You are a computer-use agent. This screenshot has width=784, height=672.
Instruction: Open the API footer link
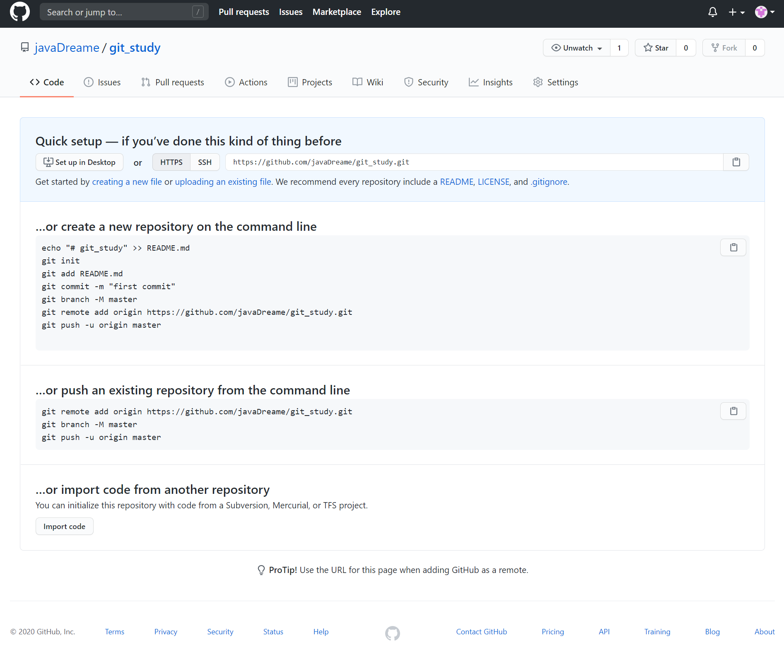(x=604, y=632)
